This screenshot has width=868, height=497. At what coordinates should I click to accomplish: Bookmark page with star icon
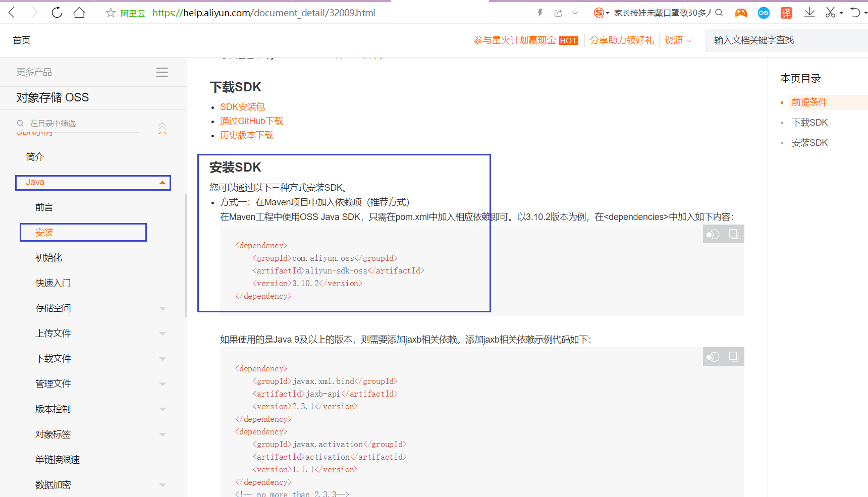coord(111,13)
